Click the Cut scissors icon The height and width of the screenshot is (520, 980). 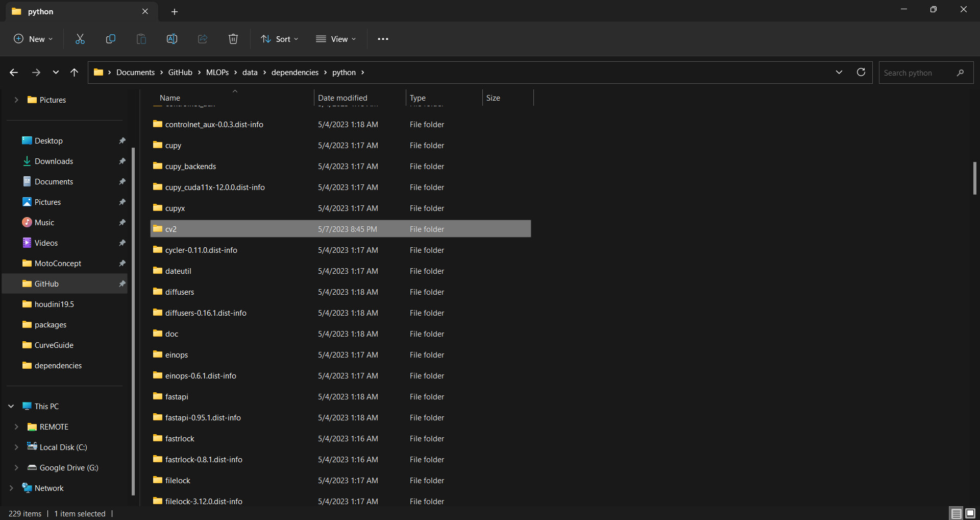[x=80, y=39]
